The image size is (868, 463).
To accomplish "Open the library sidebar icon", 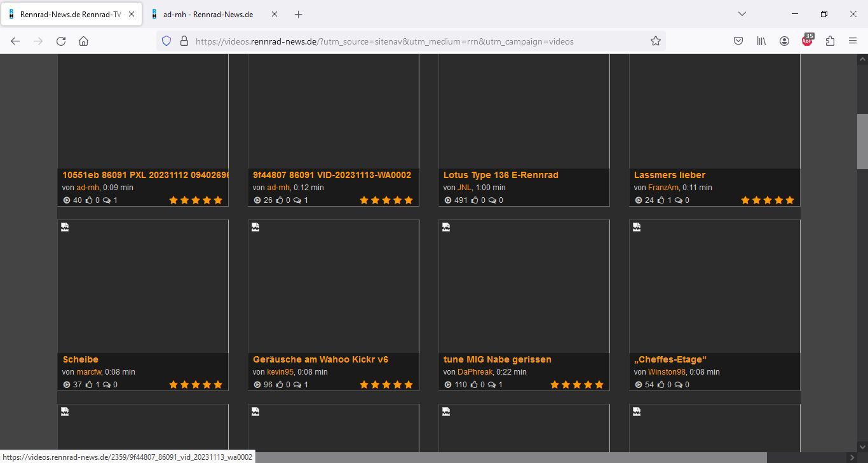I will tap(761, 41).
